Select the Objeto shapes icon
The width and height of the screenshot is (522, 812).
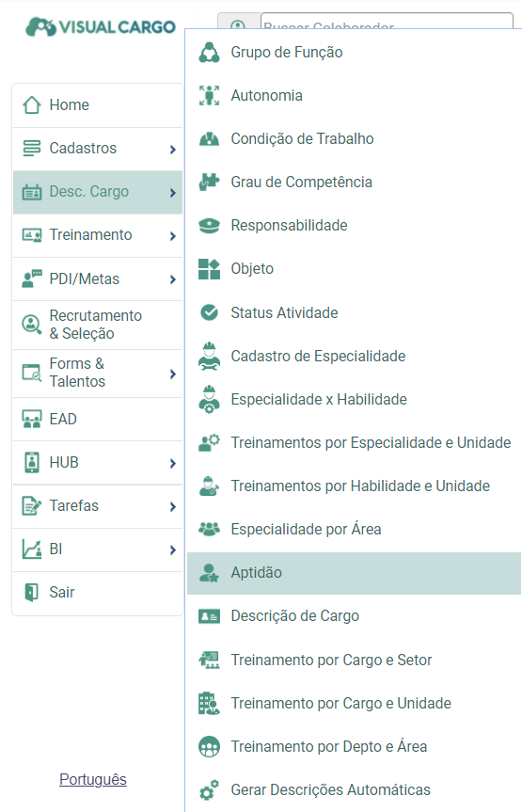pyautogui.click(x=209, y=269)
